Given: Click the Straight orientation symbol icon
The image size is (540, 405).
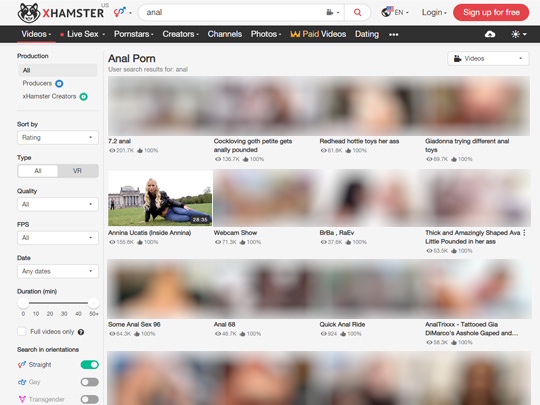Looking at the screenshot, I should pyautogui.click(x=22, y=364).
